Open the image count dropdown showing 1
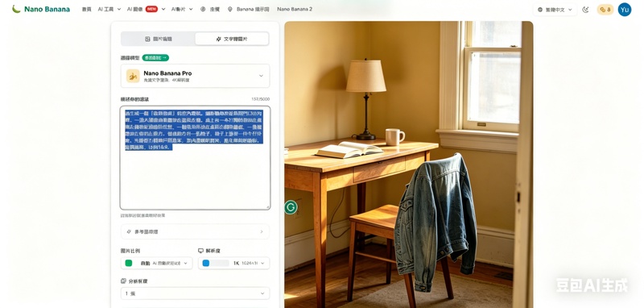644x308 pixels. pos(195,293)
